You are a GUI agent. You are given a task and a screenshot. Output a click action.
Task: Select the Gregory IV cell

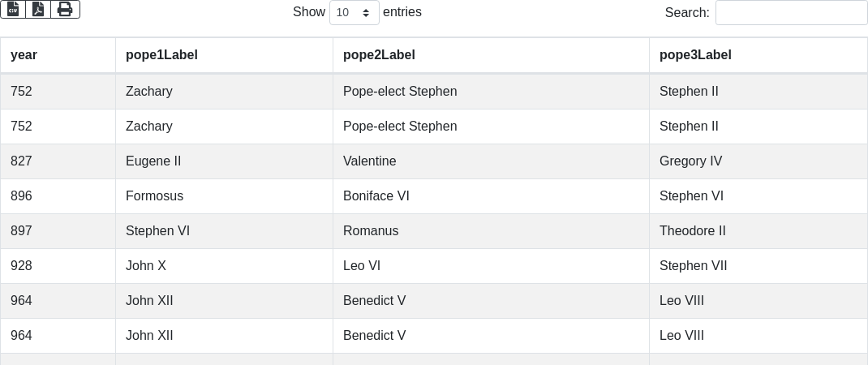tap(758, 161)
